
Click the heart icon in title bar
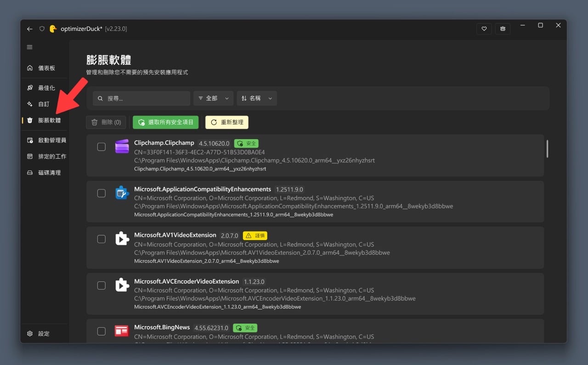point(484,29)
